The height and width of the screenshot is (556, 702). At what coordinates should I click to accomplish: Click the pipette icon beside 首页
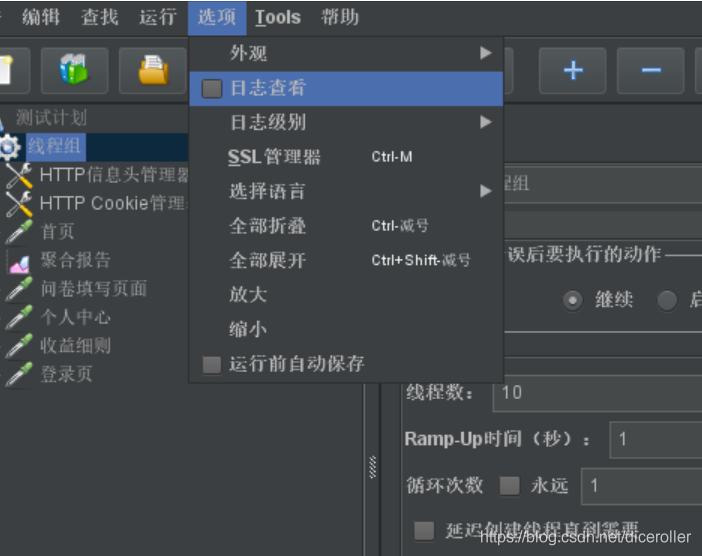coord(19,232)
